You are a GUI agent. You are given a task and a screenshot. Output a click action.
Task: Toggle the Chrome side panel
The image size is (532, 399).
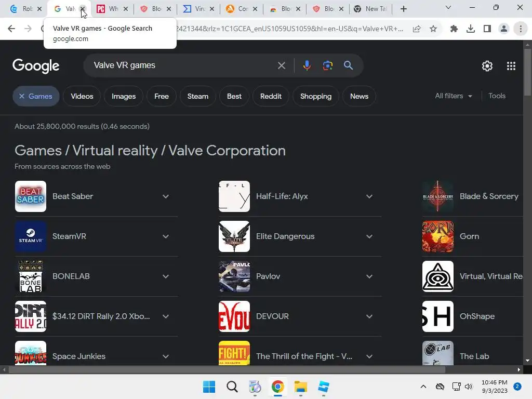click(x=487, y=29)
